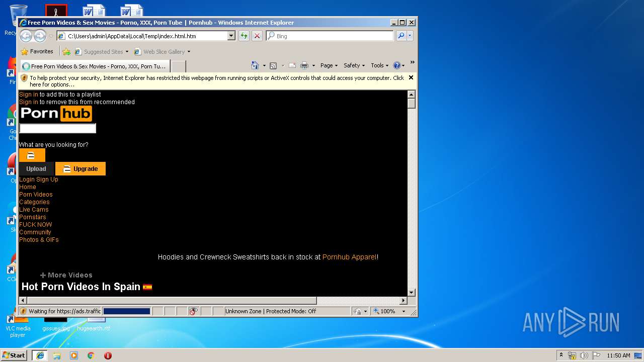Open the Home button dropdown arrow
This screenshot has width=644, height=362.
(x=264, y=65)
